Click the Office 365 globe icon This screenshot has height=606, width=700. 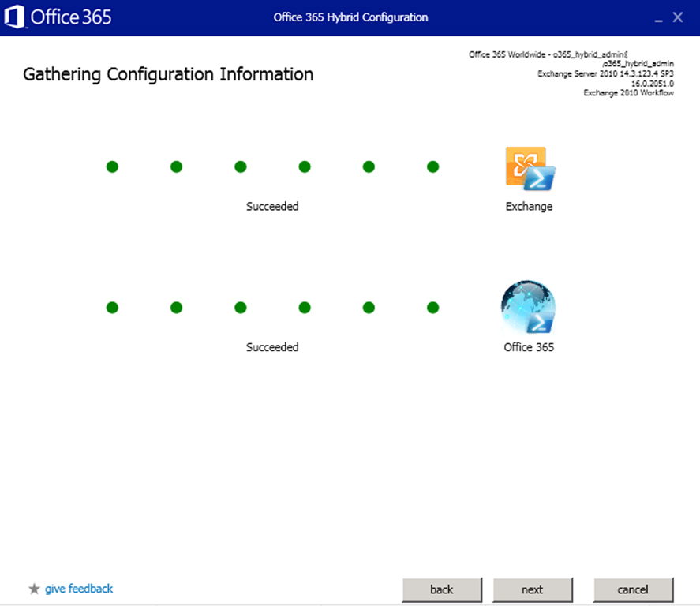pos(529,308)
